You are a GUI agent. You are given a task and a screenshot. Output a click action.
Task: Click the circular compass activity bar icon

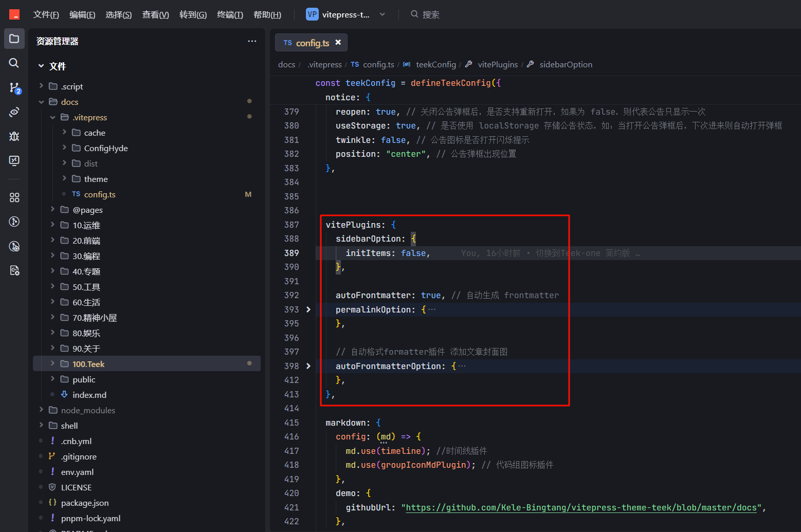(14, 222)
